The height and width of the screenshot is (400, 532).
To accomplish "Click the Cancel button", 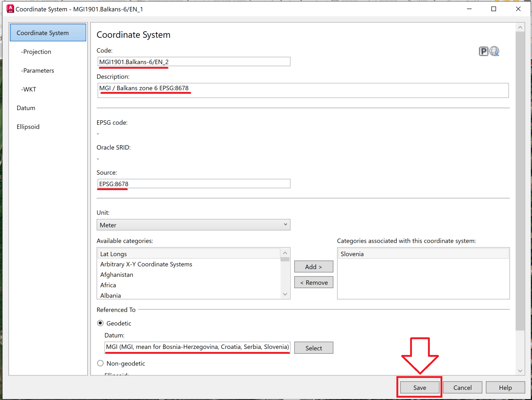I will (x=463, y=387).
